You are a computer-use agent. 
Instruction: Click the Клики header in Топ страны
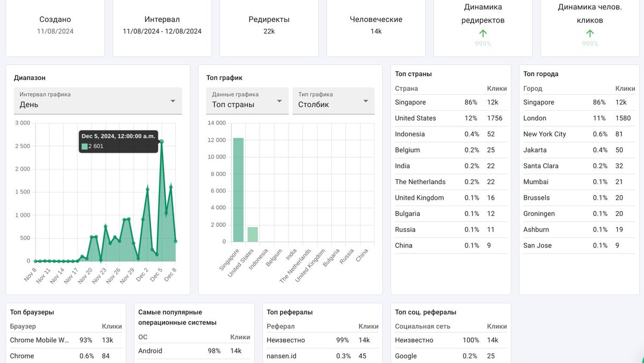pyautogui.click(x=496, y=88)
